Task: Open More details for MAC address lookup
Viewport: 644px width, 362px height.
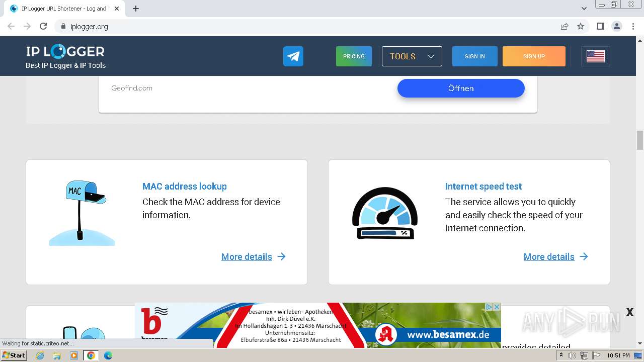Action: coord(254,256)
